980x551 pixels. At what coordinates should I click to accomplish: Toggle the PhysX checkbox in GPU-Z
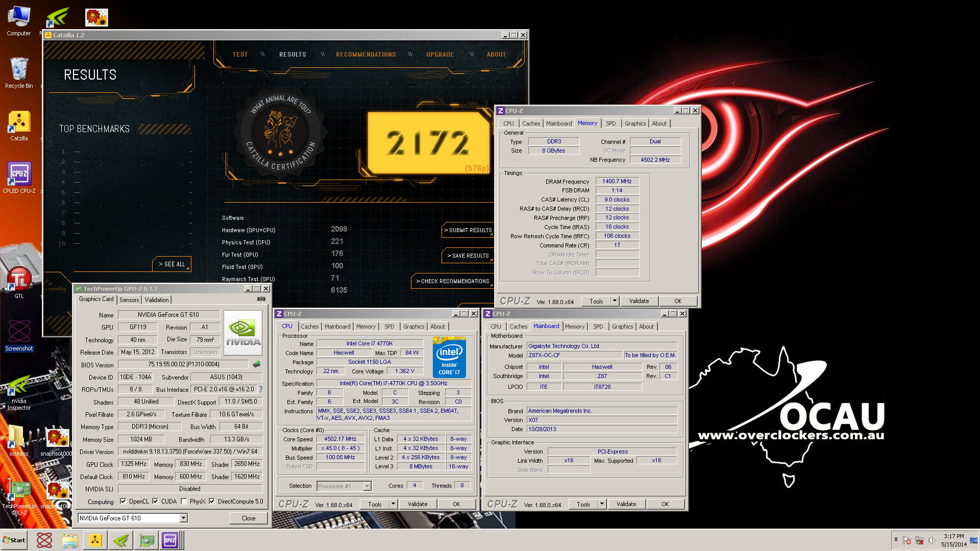coord(184,502)
